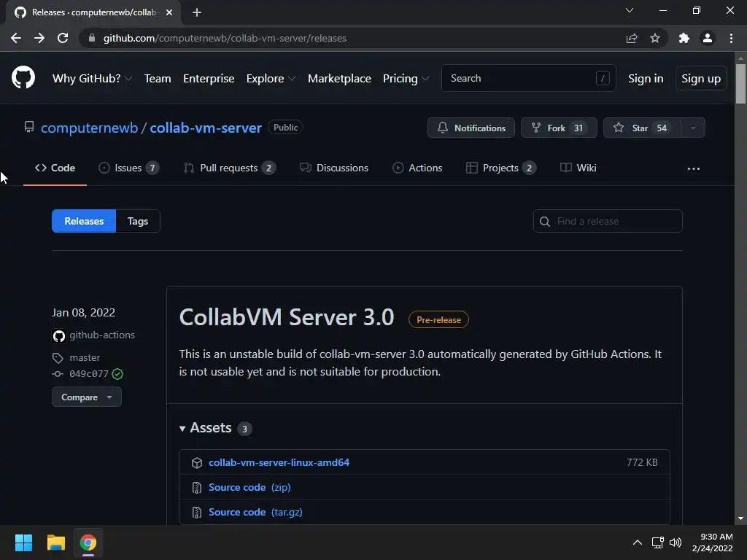
Task: Reload the page with refresh icon
Action: click(x=63, y=38)
